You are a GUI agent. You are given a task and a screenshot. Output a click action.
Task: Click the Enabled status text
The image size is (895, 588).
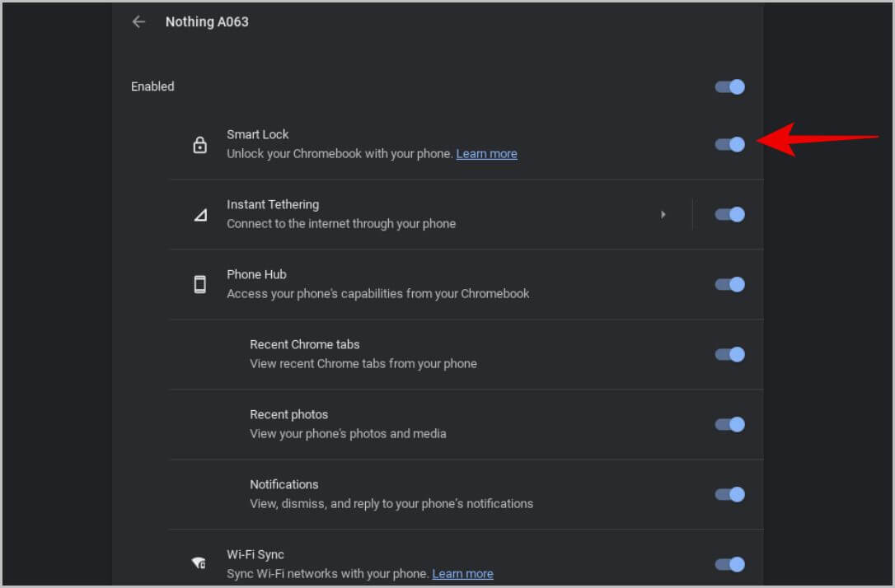click(152, 86)
